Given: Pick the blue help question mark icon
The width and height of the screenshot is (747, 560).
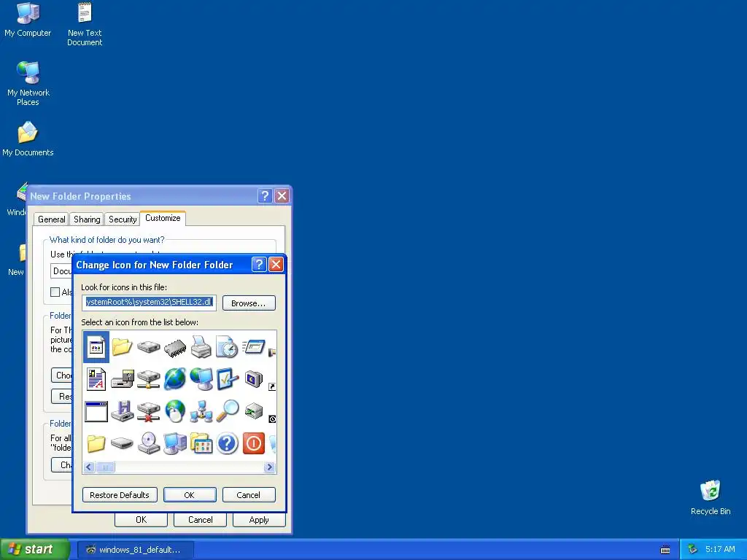Looking at the screenshot, I should click(228, 443).
